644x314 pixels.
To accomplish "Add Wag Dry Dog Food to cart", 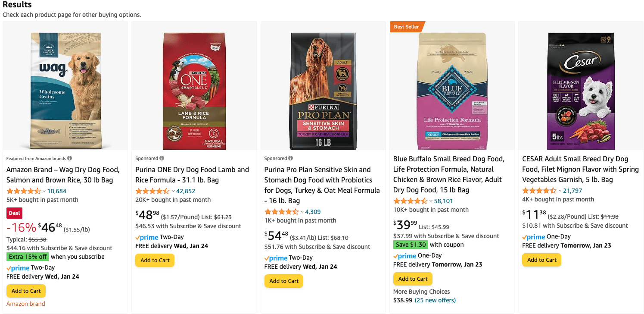I will [26, 291].
